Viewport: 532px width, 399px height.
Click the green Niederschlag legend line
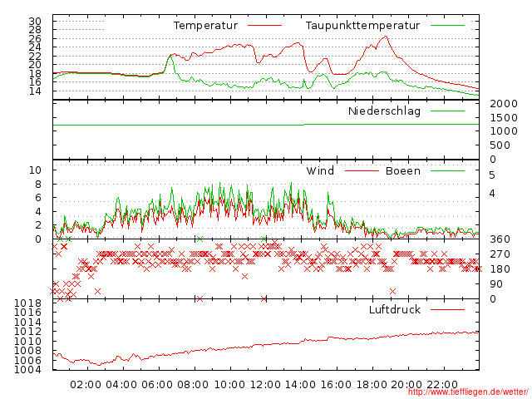447,111
